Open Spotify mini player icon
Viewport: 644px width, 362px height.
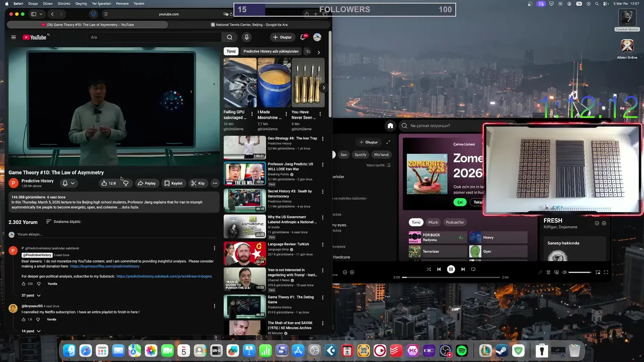598,272
